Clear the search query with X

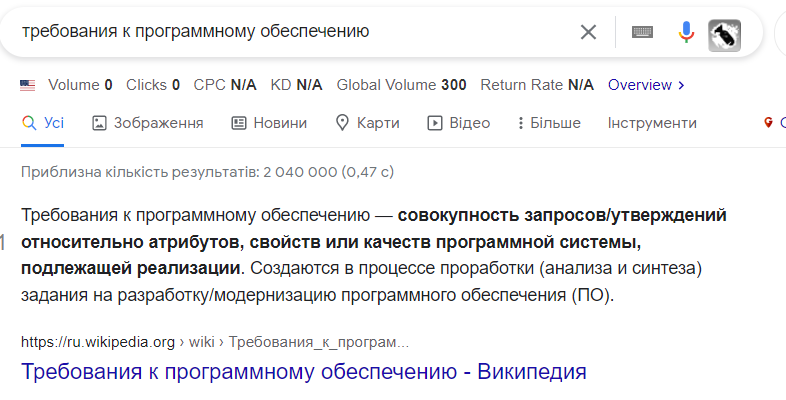[x=588, y=32]
